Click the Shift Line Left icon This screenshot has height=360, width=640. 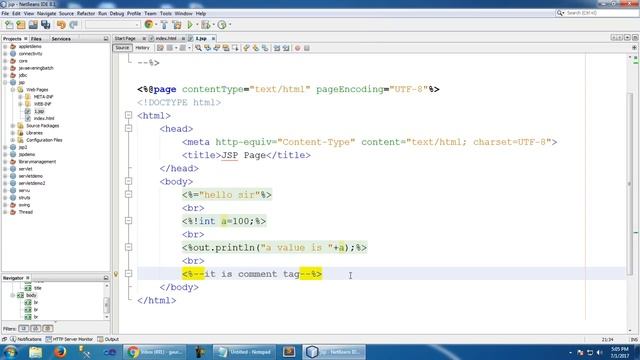(x=277, y=48)
